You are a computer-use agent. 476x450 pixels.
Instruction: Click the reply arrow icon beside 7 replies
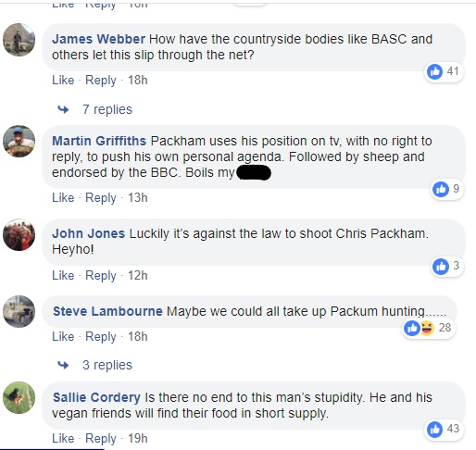tap(63, 109)
